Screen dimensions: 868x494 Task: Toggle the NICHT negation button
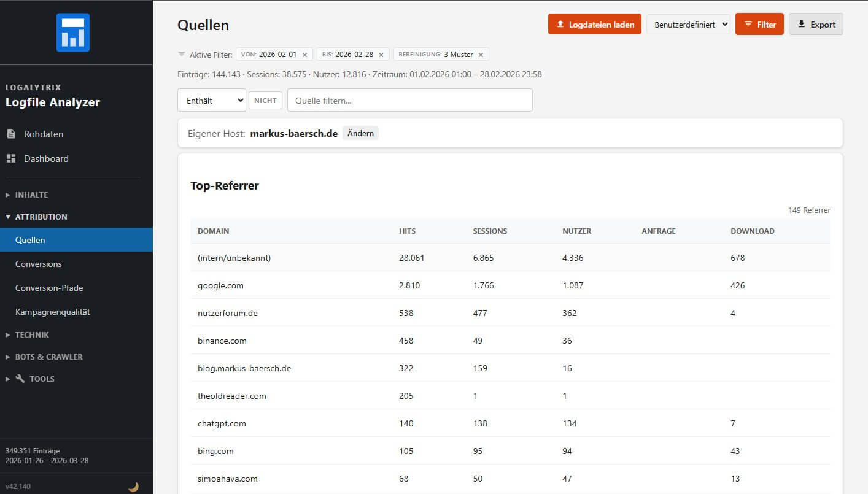[x=265, y=101]
